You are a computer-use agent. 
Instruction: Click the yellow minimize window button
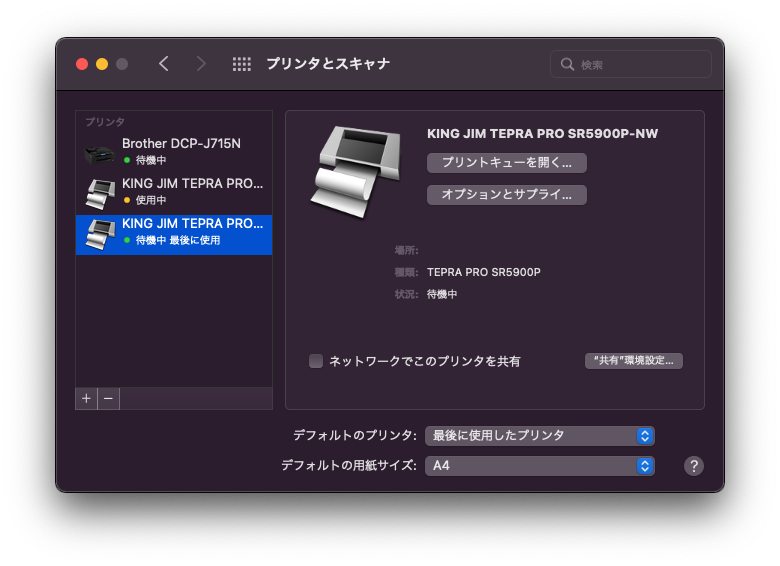pos(102,64)
